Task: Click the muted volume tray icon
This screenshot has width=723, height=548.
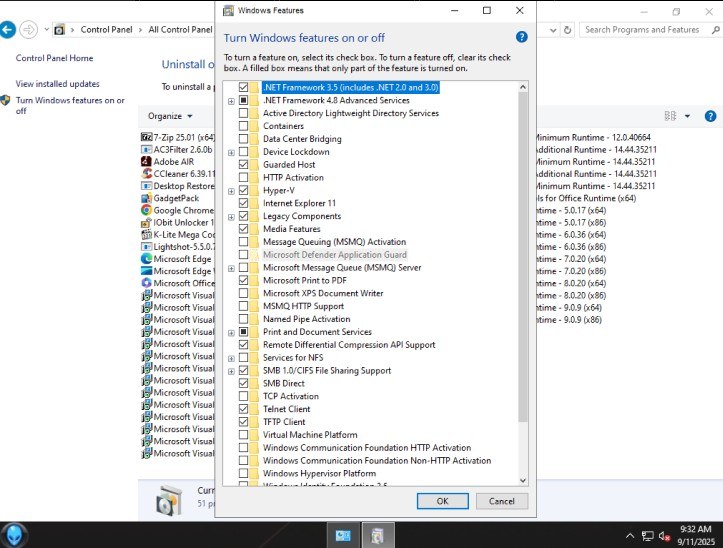Action: 664,536
